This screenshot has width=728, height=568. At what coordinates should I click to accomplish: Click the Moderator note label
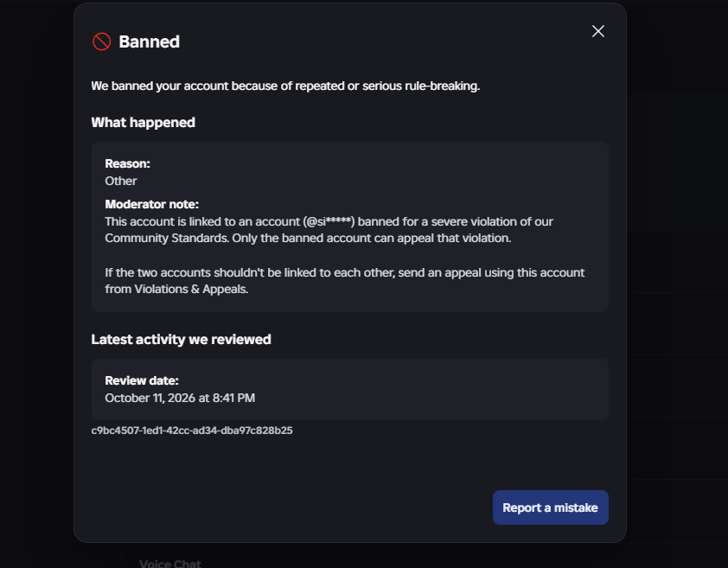coord(152,204)
